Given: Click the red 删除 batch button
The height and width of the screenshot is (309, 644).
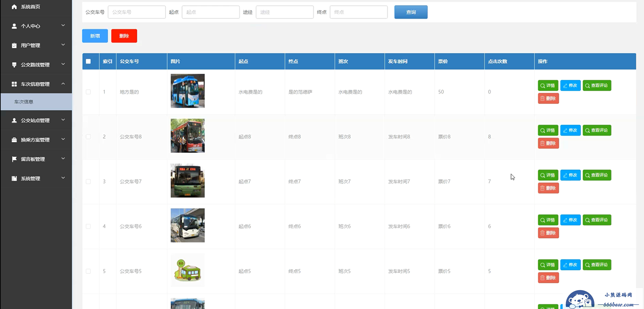Looking at the screenshot, I should [124, 36].
